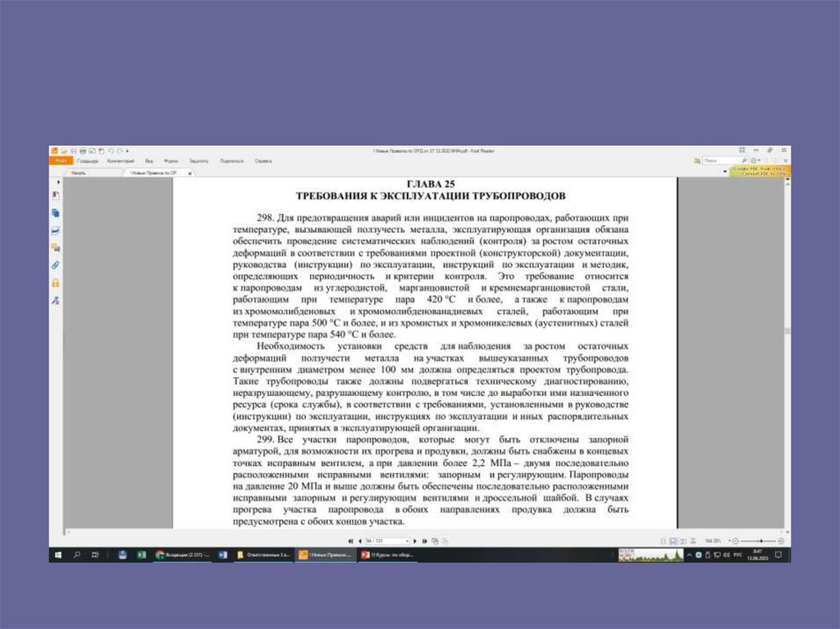Click the Open file icon in quick access toolbar
The width and height of the screenshot is (840, 629).
coord(64,151)
